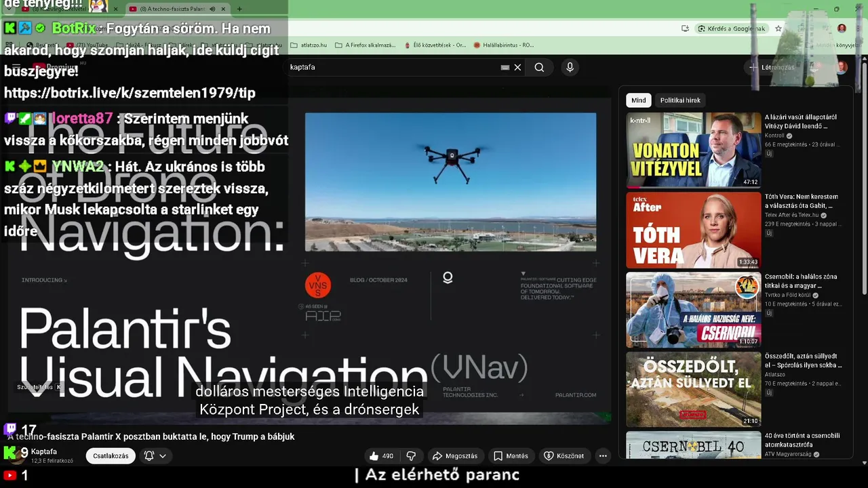
Task: Mute audio icon on the Palantir tab
Action: coord(213,9)
